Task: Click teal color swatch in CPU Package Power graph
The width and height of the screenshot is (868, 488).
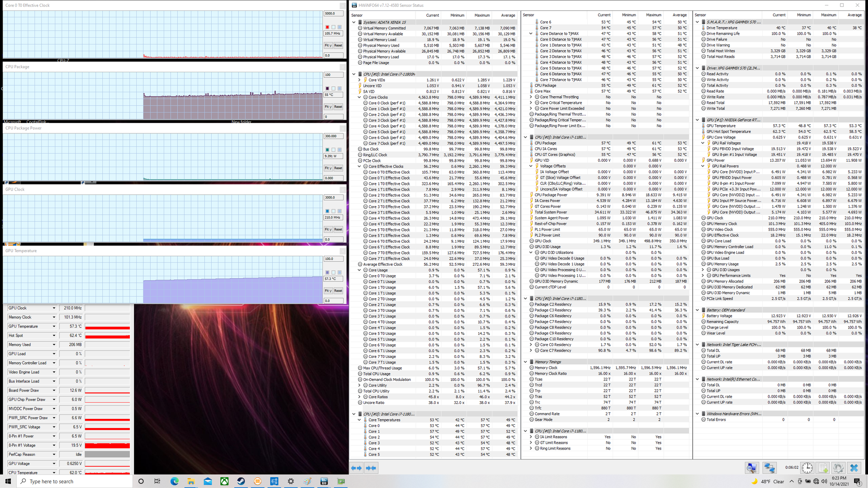Action: pos(327,150)
